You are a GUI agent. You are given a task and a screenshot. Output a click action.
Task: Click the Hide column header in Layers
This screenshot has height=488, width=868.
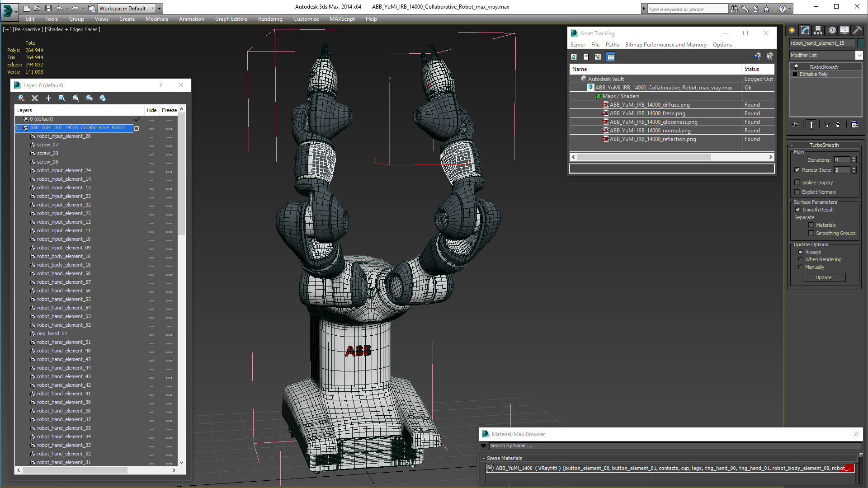coord(151,110)
